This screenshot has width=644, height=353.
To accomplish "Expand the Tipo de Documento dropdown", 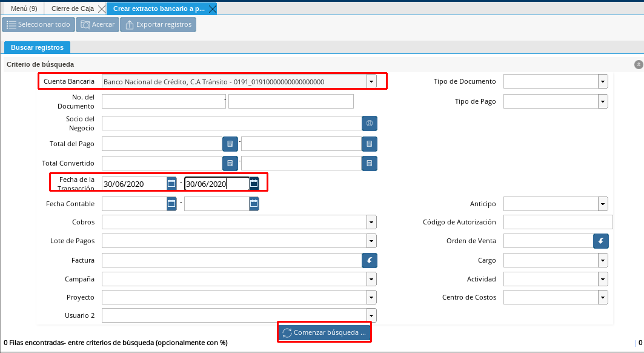I will 603,81.
